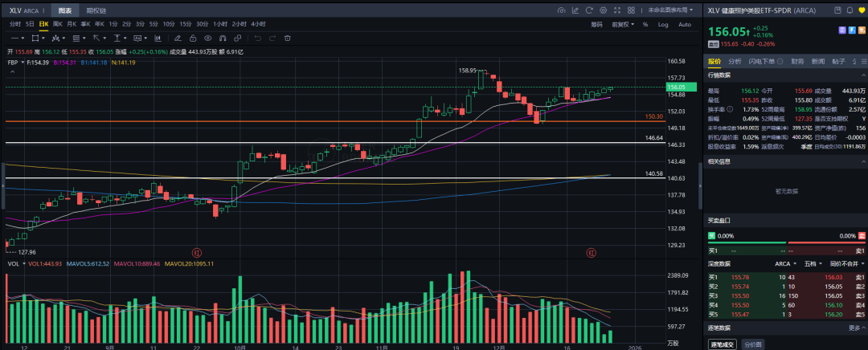
Task: Toggle the Log scale option
Action: [x=663, y=24]
